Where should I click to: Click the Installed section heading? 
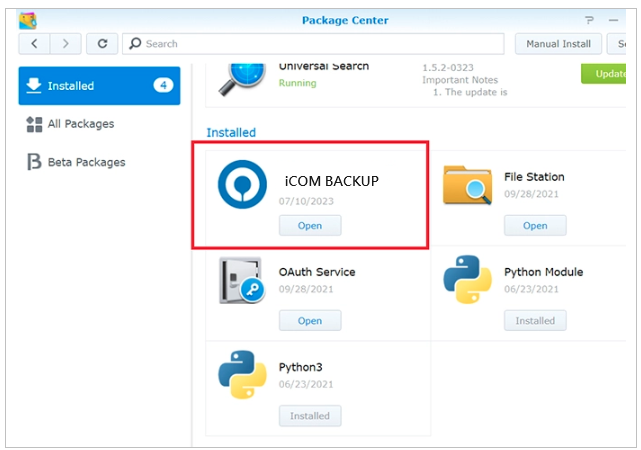(x=231, y=132)
